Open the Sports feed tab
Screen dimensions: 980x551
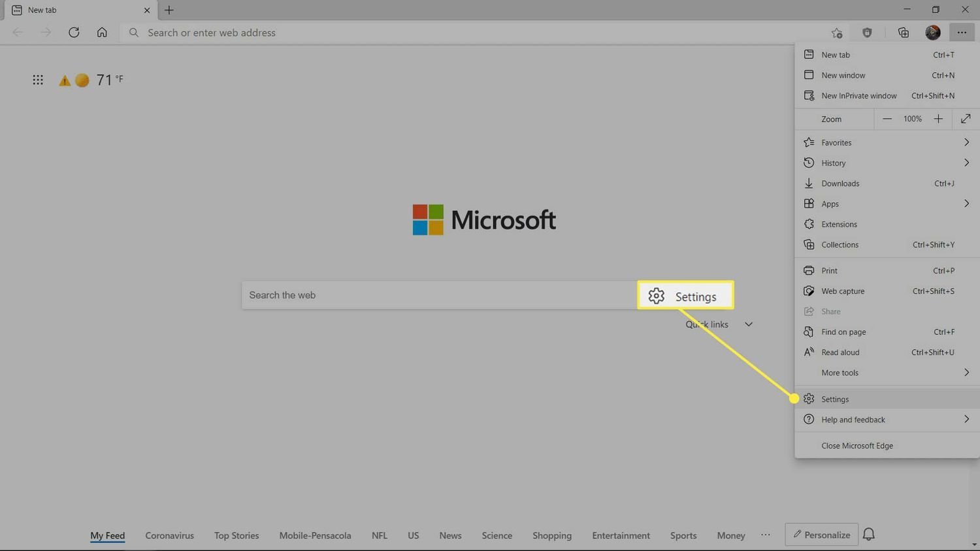tap(683, 535)
